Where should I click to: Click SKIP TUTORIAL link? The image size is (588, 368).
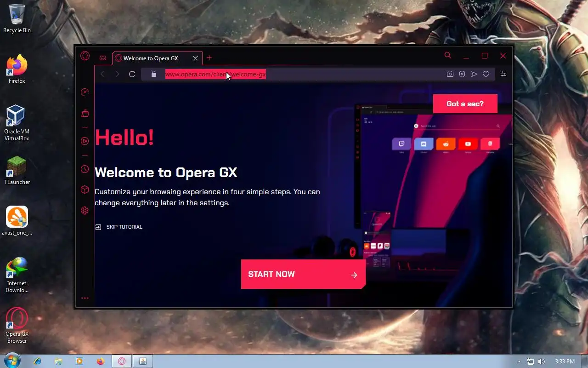(119, 227)
